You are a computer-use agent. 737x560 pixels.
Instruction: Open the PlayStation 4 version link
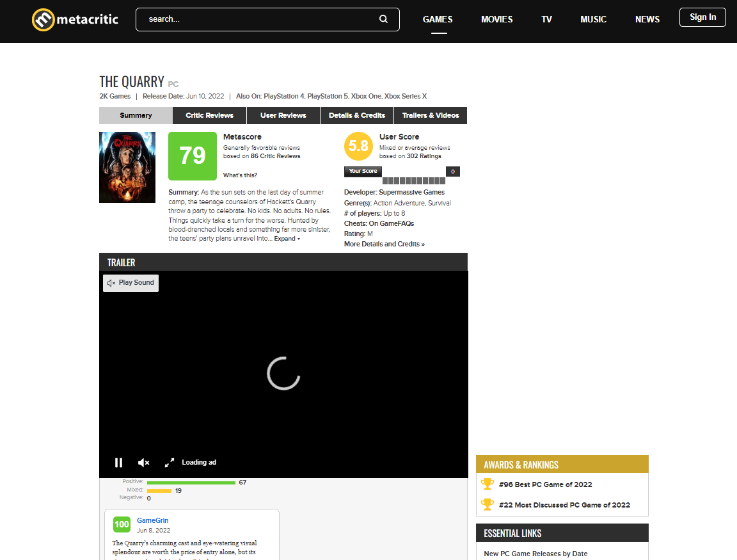(x=284, y=97)
